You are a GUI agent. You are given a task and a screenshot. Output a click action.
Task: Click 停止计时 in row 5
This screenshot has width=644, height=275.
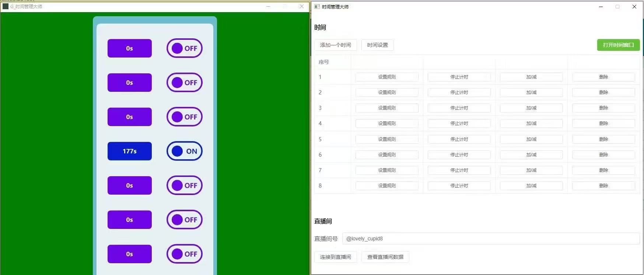[x=459, y=139]
